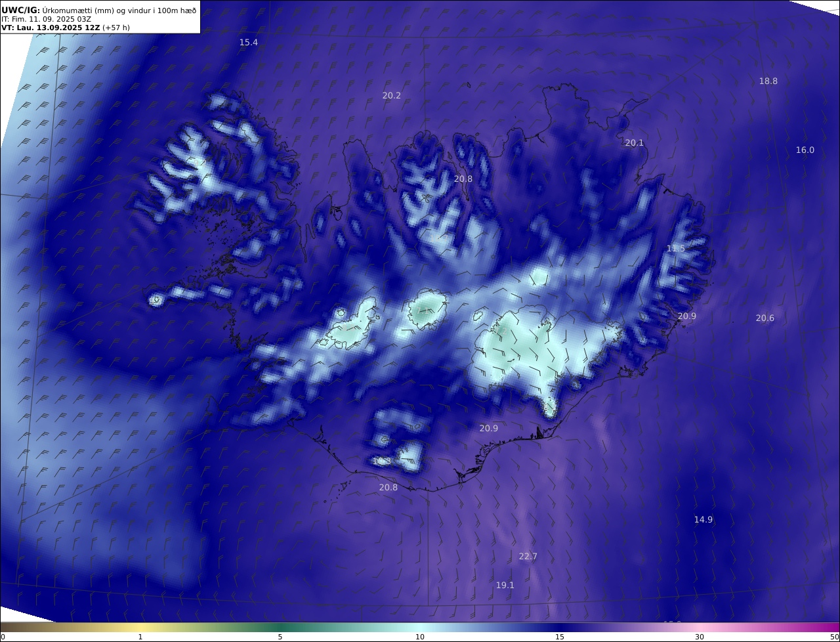This screenshot has width=840, height=642.
Task: Click the '5' tick on the color scale
Action: point(280,637)
